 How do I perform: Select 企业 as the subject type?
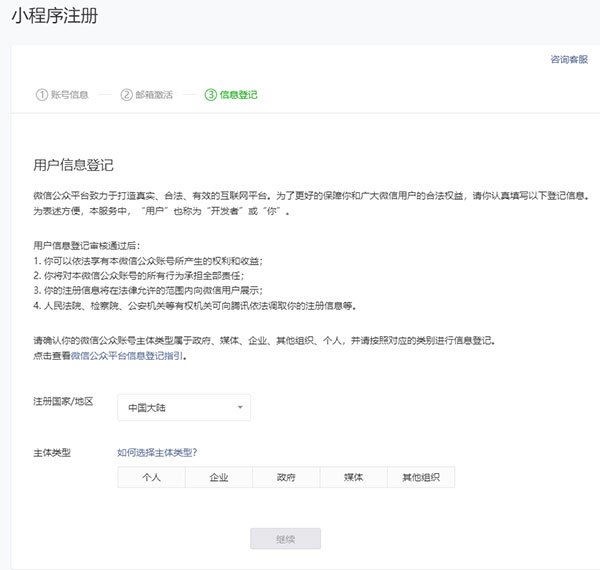tap(218, 478)
